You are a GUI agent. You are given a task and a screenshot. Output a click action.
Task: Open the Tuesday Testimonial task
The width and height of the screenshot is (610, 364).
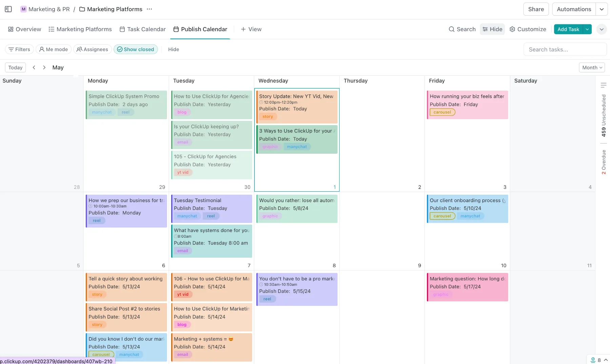pyautogui.click(x=212, y=209)
